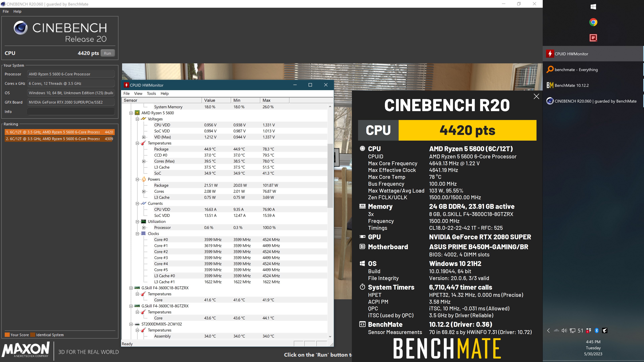Select the Core #1 clock row

pos(225,246)
